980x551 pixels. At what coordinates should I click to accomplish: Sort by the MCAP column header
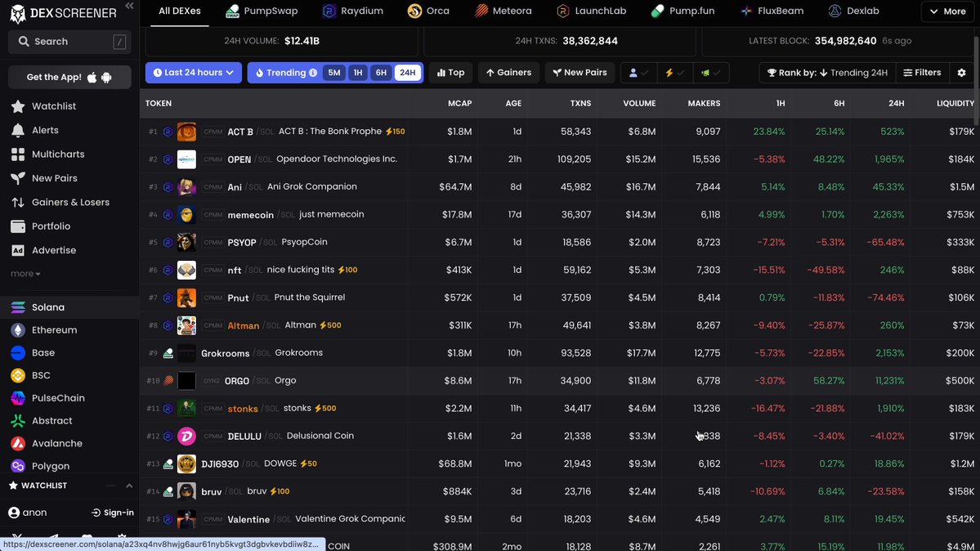460,103
